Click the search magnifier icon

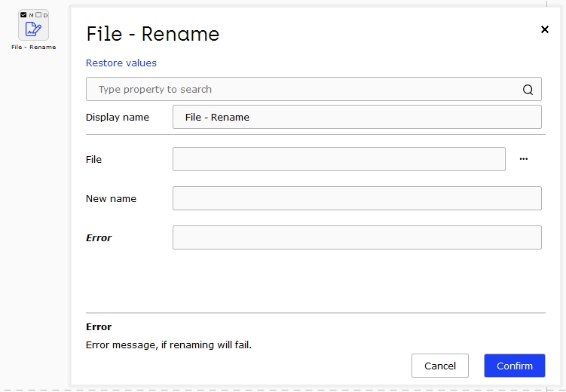[528, 89]
